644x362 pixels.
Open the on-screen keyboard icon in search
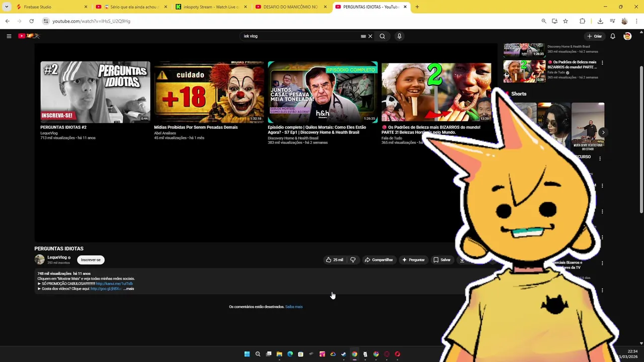(x=363, y=36)
